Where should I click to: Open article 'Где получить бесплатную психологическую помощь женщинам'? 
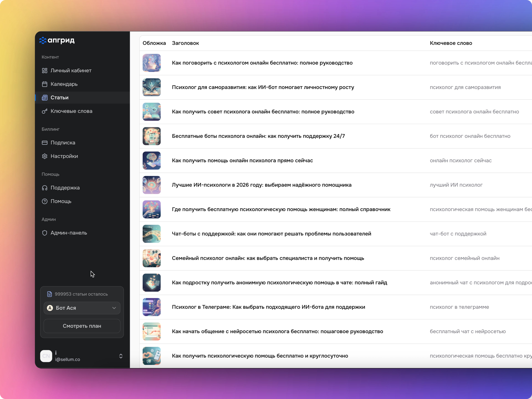coord(281,209)
